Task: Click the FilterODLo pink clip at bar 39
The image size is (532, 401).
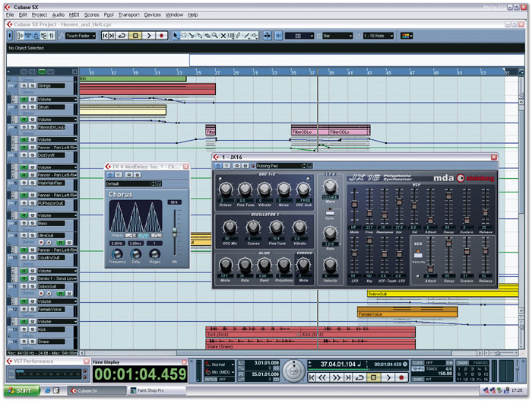Action: (x=349, y=131)
